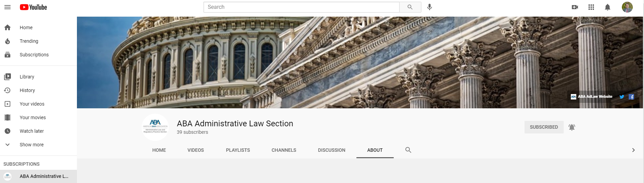Viewport: 644px width, 183px height.
Task: Switch to the VIDEOS tab
Action: (x=196, y=150)
